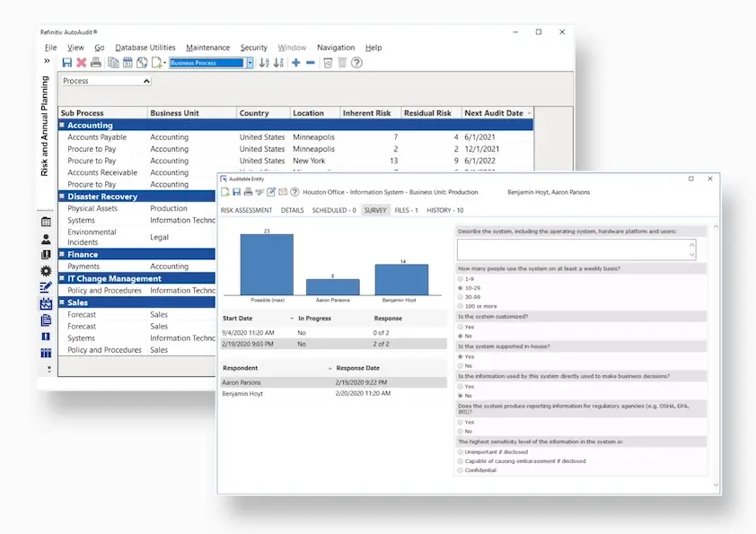Sort by Inherent Risk column header
The image size is (756, 534).
370,113
